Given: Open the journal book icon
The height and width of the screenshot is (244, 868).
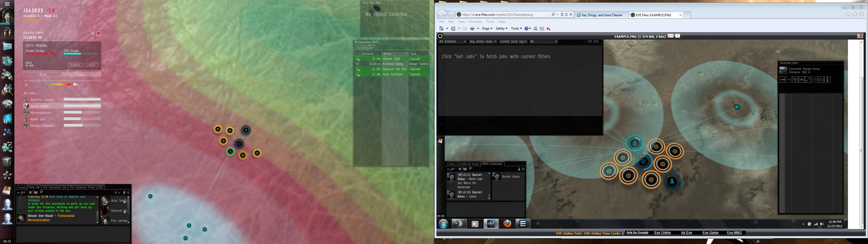Looking at the screenshot, I should [7, 190].
